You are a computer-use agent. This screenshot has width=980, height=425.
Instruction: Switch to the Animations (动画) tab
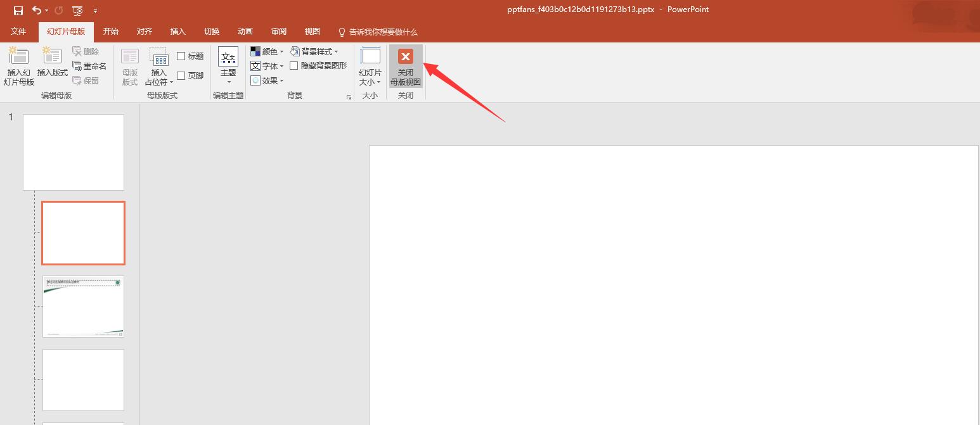click(x=245, y=32)
